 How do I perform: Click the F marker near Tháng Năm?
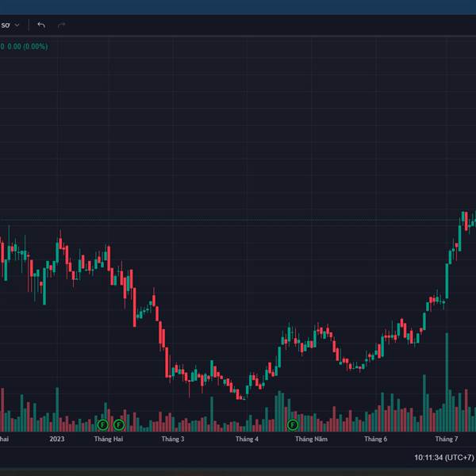pyautogui.click(x=293, y=425)
